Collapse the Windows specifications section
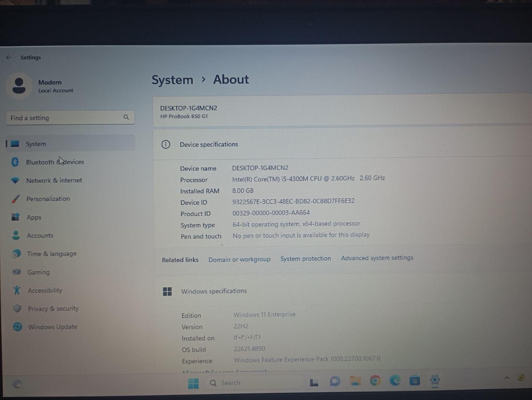Image resolution: width=532 pixels, height=400 pixels. click(342, 291)
